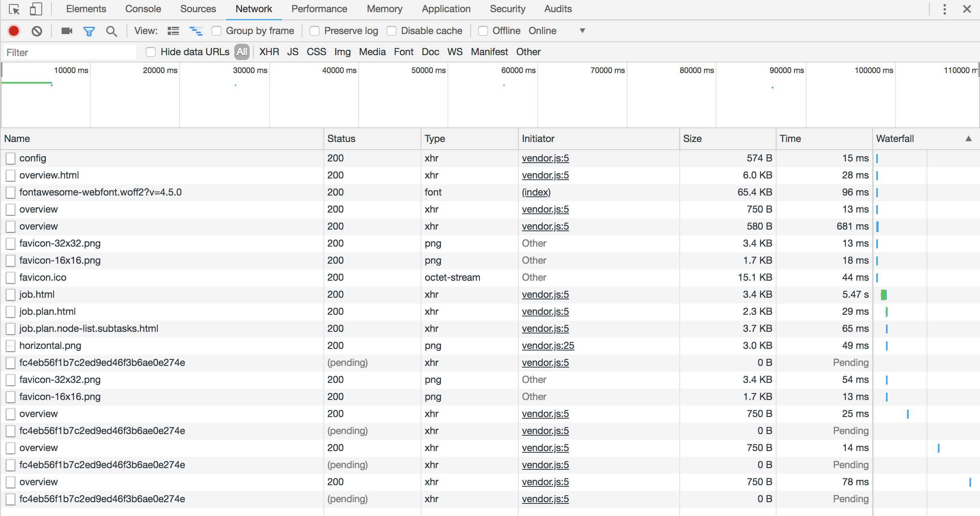Open the vendor.js:25 initiator link
The height and width of the screenshot is (516, 980).
tap(548, 346)
